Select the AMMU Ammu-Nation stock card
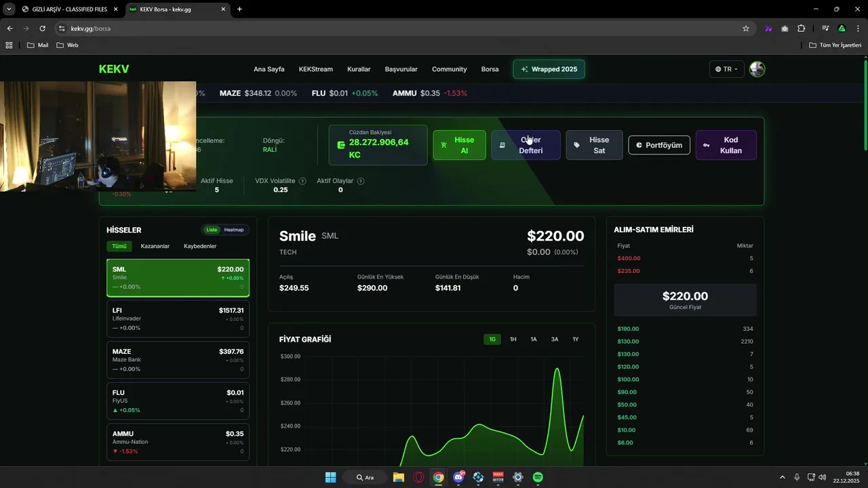The width and height of the screenshot is (868, 488). pos(178,442)
